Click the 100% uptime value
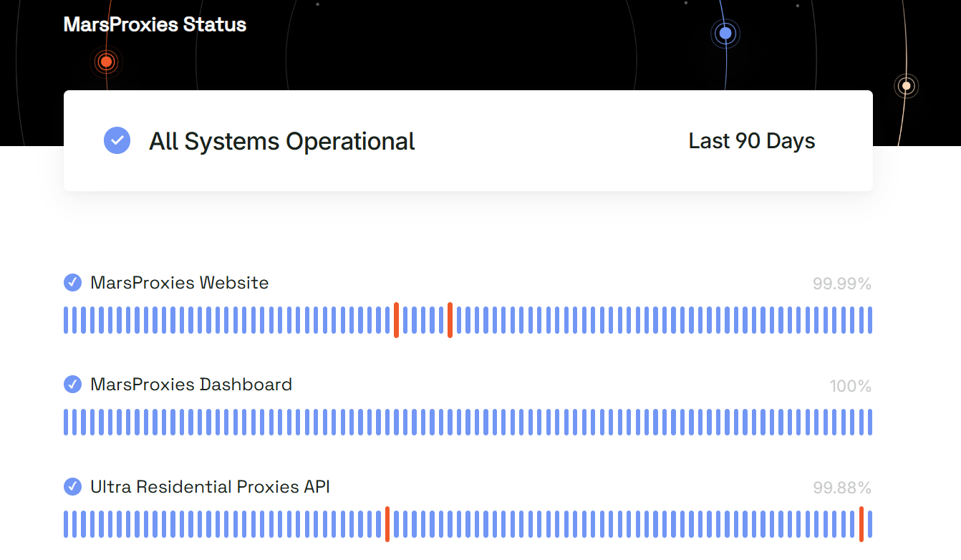961x560 pixels. [x=850, y=387]
